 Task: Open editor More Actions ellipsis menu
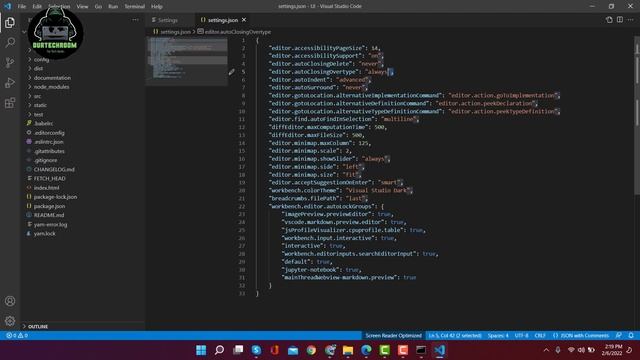pyautogui.click(x=631, y=20)
